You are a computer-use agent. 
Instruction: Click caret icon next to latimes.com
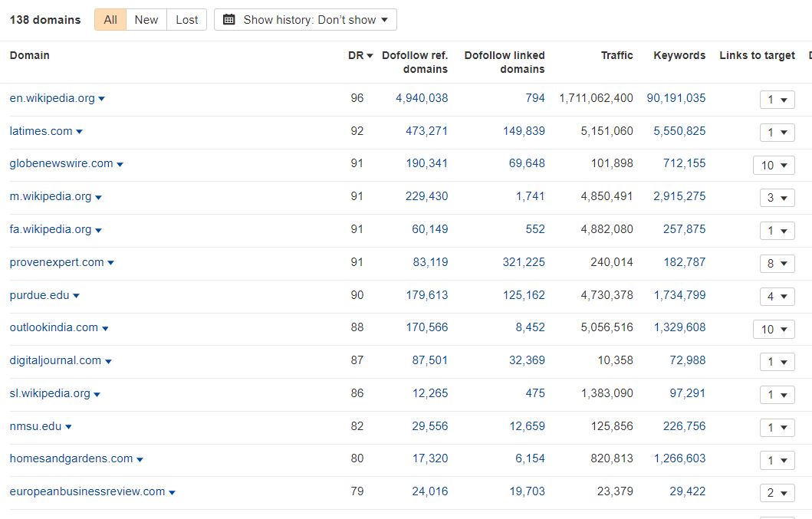(x=79, y=132)
